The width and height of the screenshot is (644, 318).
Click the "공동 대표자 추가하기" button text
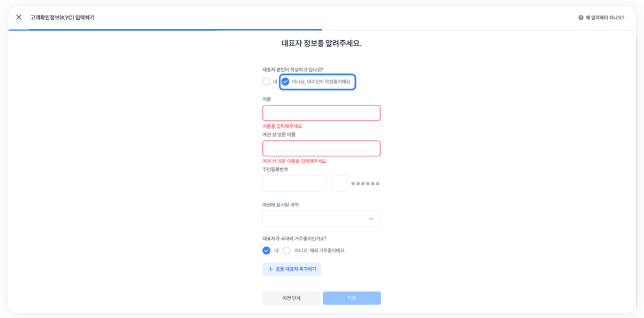pos(296,269)
